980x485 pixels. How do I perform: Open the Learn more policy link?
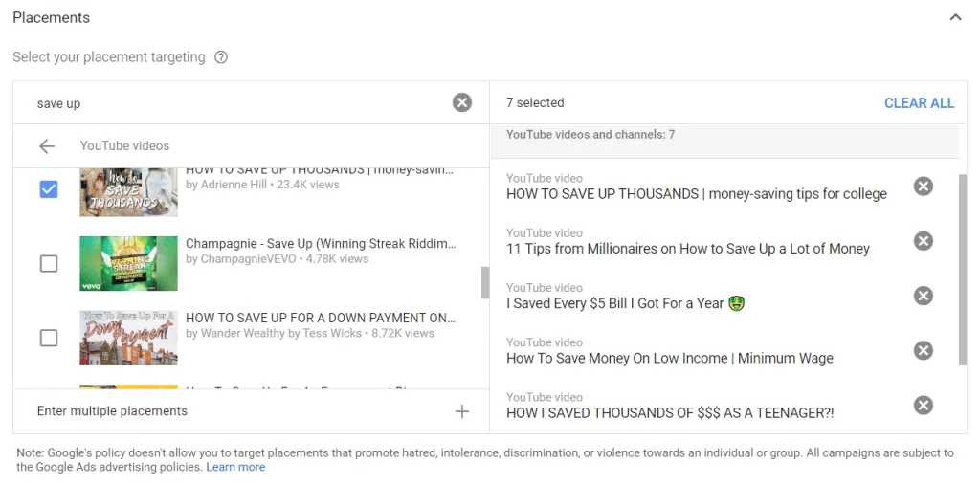[235, 467]
